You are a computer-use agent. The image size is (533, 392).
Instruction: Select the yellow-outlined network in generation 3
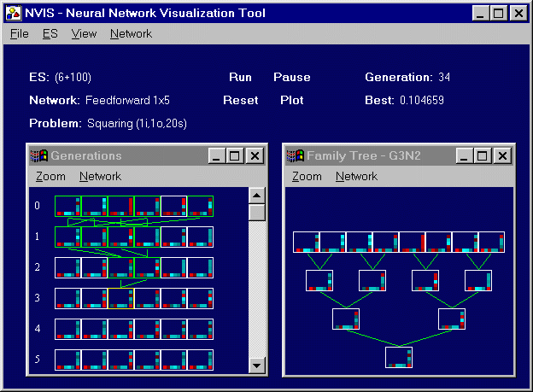[x=120, y=298]
